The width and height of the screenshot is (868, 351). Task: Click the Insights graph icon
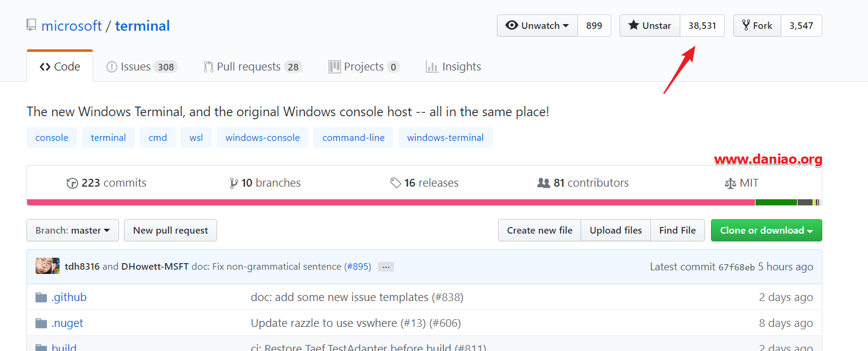(x=431, y=67)
